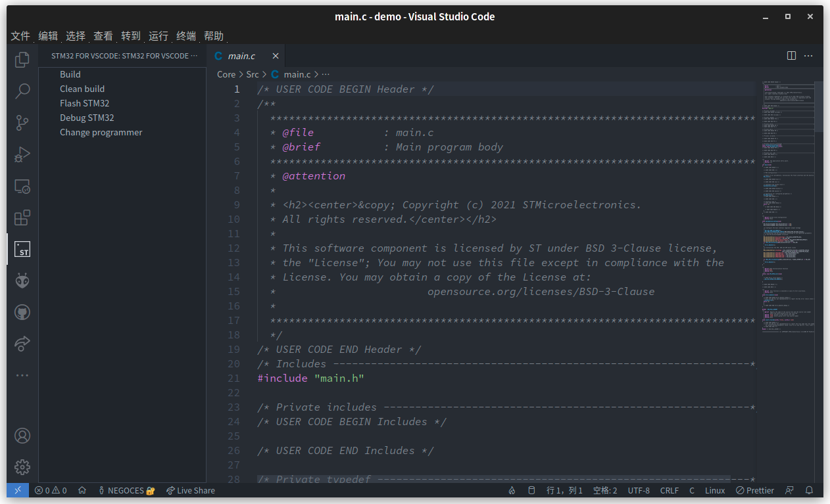The image size is (830, 504).
Task: Place cursor on #include "main.h" line
Action: click(x=311, y=378)
